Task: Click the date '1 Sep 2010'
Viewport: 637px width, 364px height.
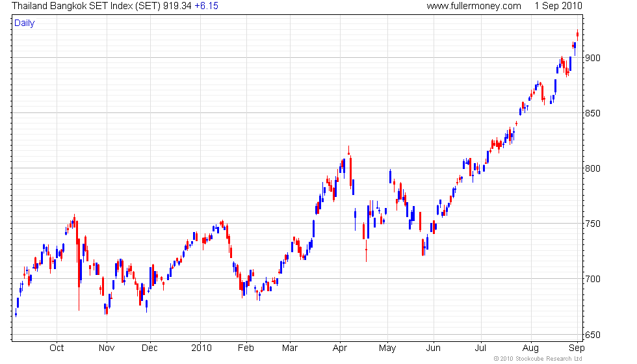Action: [x=558, y=6]
